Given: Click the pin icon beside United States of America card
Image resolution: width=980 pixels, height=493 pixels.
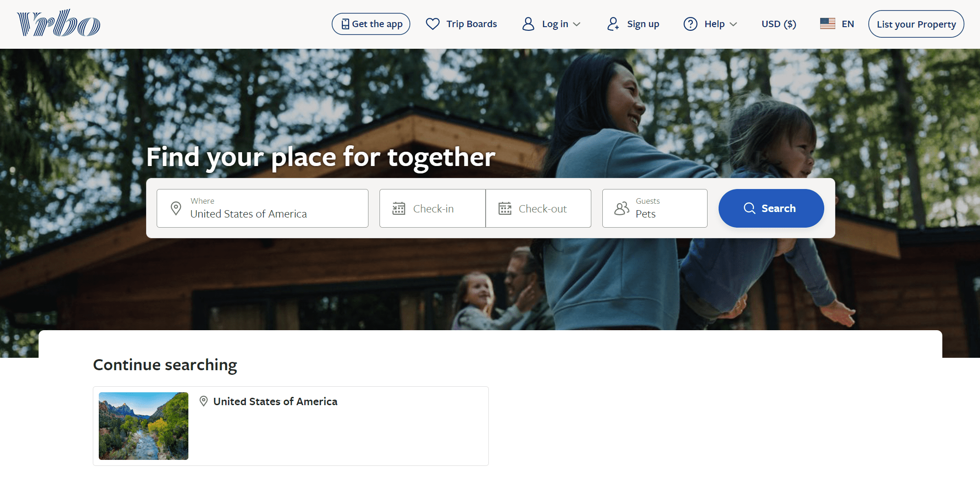Looking at the screenshot, I should click(204, 401).
